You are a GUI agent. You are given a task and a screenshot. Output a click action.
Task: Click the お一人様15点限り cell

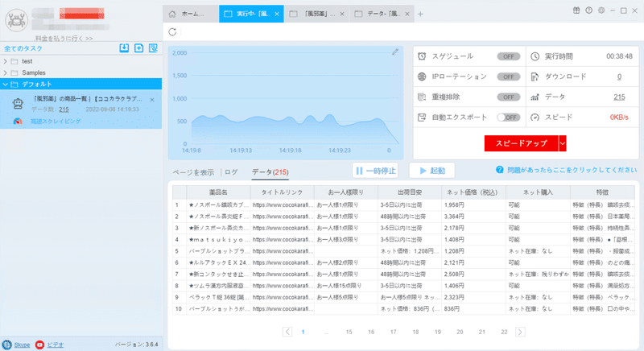pyautogui.click(x=346, y=286)
